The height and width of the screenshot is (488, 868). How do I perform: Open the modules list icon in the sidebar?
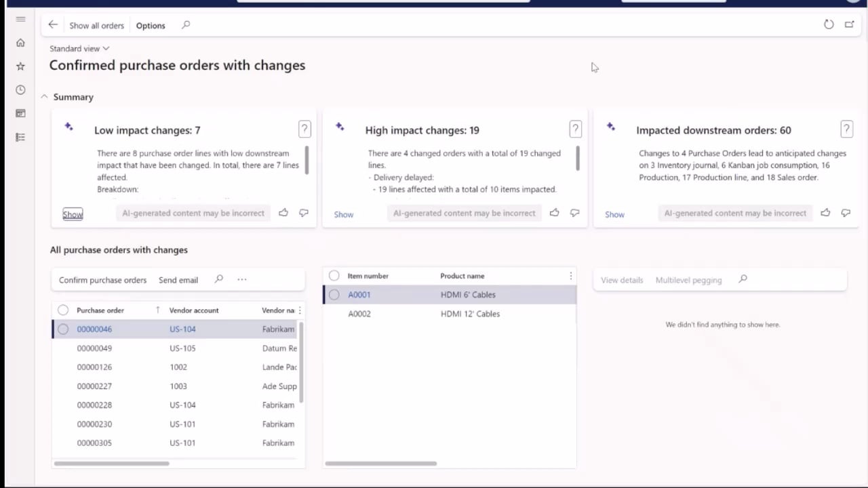coord(20,137)
